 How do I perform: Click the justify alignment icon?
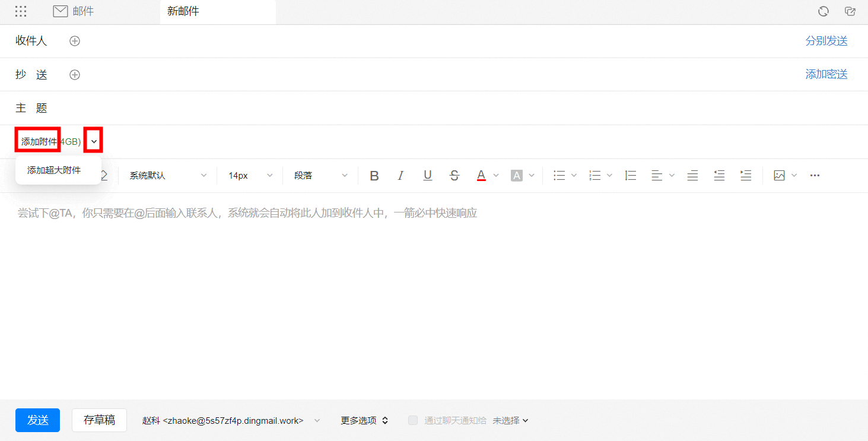tap(692, 176)
